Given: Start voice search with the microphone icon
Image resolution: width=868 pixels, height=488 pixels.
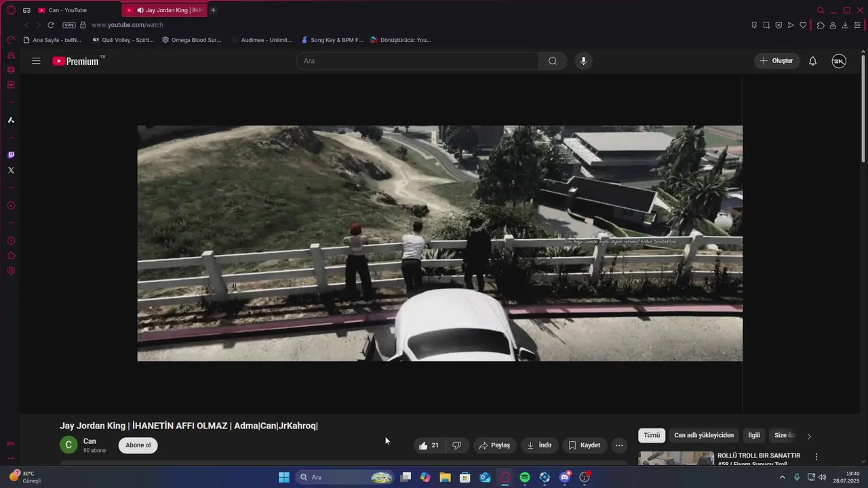Looking at the screenshot, I should (x=583, y=61).
